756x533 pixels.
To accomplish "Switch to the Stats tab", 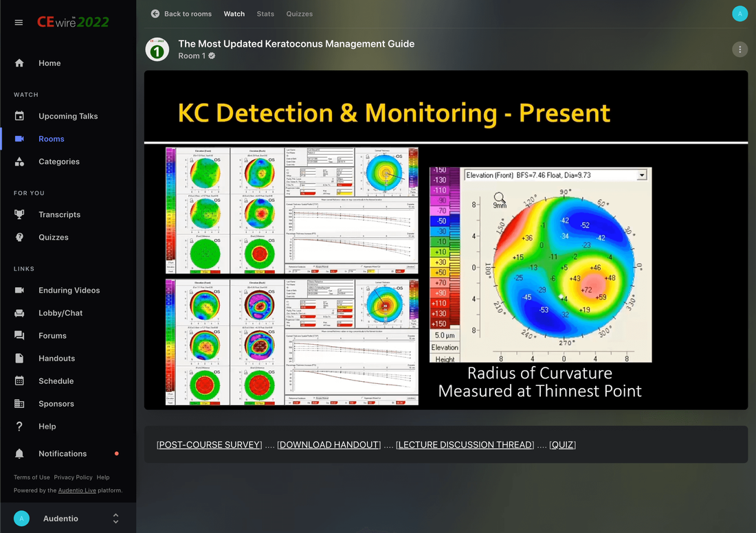I will (x=265, y=14).
